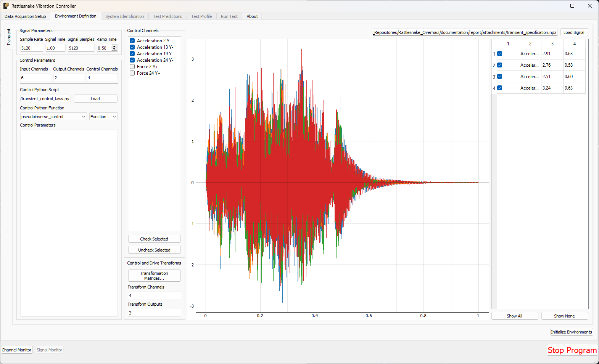Select table cell with value 2.91
This screenshot has height=364, width=599.
coord(552,54)
